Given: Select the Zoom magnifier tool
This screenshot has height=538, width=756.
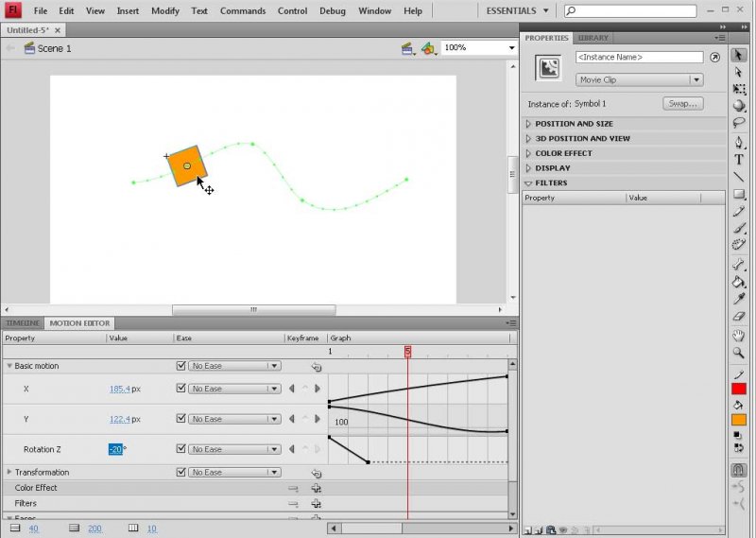Looking at the screenshot, I should (x=739, y=353).
